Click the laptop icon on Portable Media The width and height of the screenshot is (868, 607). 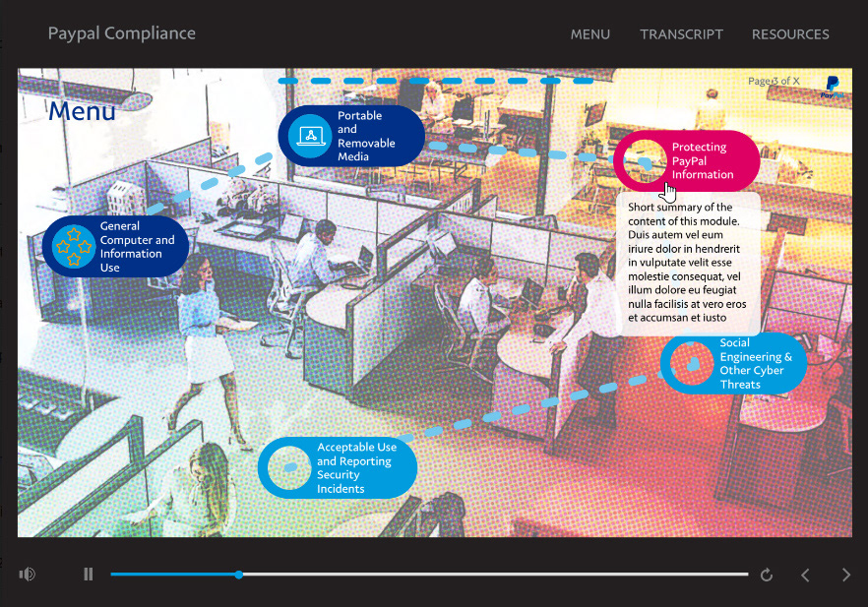(x=310, y=136)
